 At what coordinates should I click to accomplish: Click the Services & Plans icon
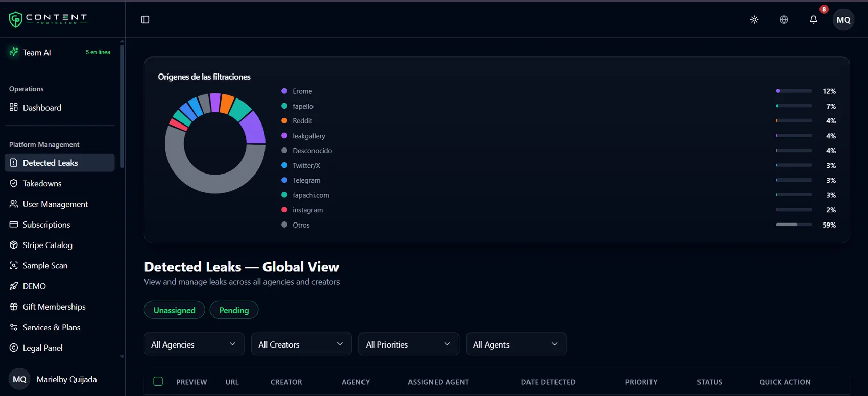[14, 327]
